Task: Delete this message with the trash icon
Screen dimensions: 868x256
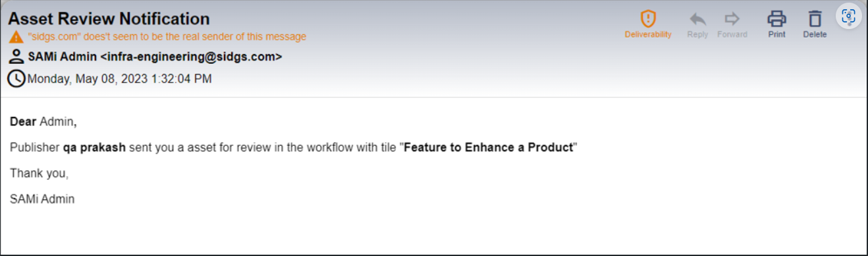Action: pyautogui.click(x=815, y=18)
